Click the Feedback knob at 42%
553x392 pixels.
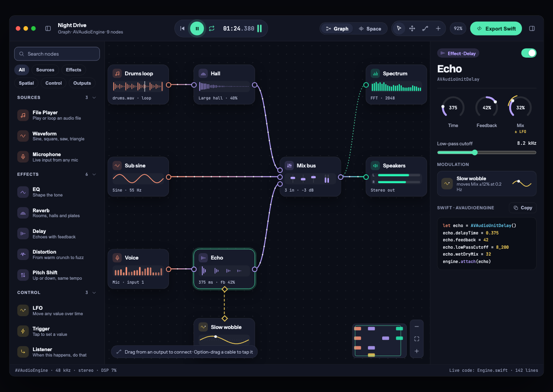click(x=487, y=108)
